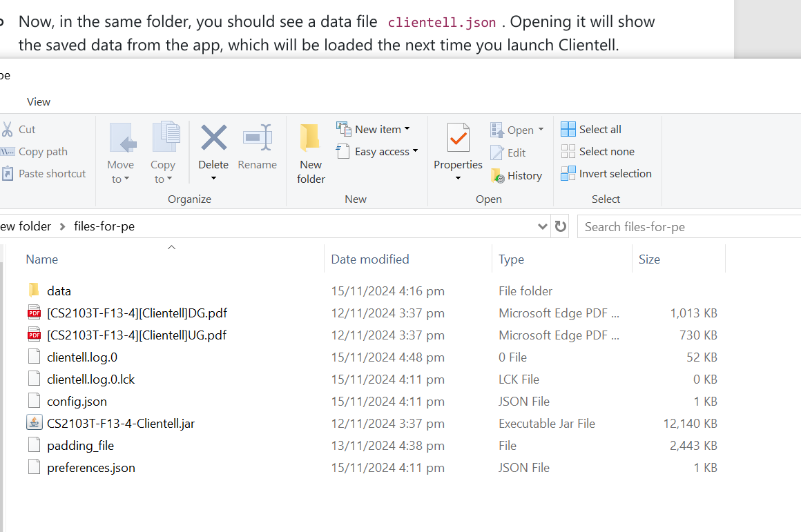The image size is (801, 532).
Task: Click the History icon
Action: [x=498, y=176]
